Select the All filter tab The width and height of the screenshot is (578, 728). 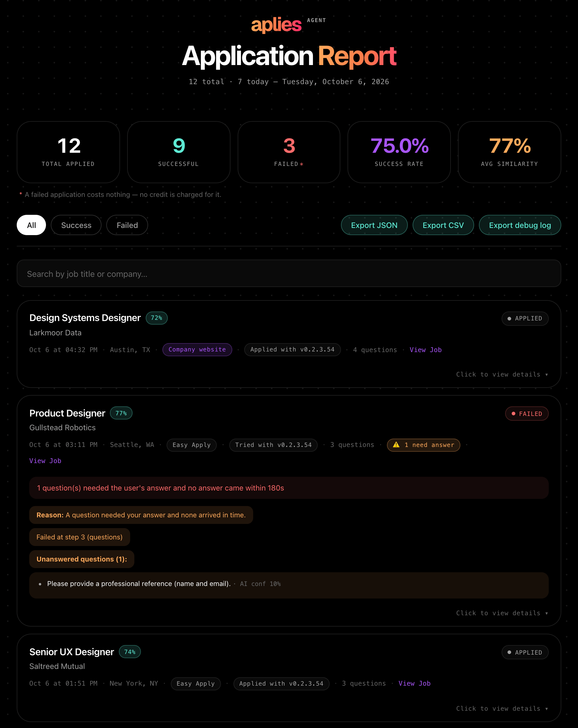[x=31, y=225]
